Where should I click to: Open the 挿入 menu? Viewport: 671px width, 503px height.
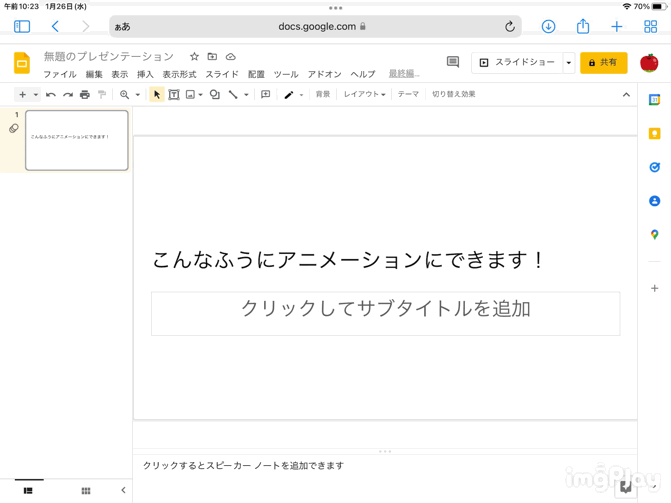[145, 74]
